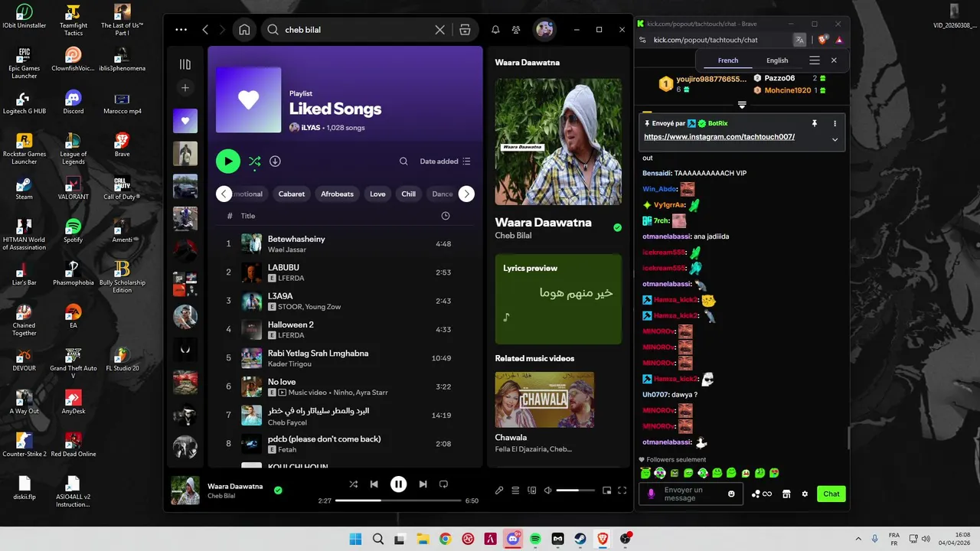Open instagram tachtouch007 link in chat
The width and height of the screenshot is (980, 551).
719,137
